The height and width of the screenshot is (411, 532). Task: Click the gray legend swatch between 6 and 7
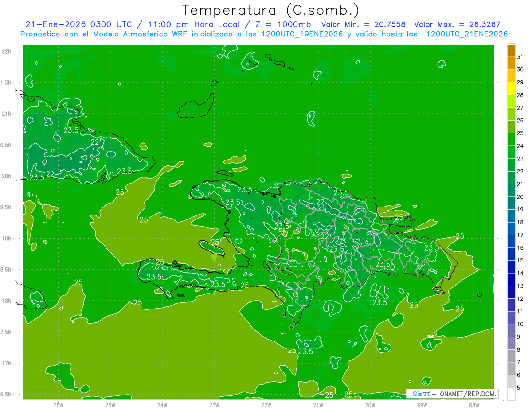tap(511, 369)
